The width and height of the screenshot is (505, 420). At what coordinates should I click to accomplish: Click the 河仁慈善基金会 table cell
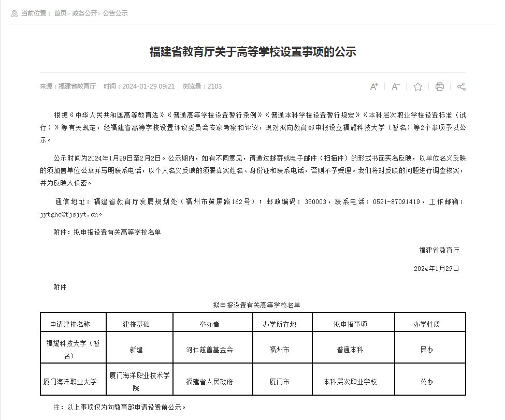pos(210,350)
